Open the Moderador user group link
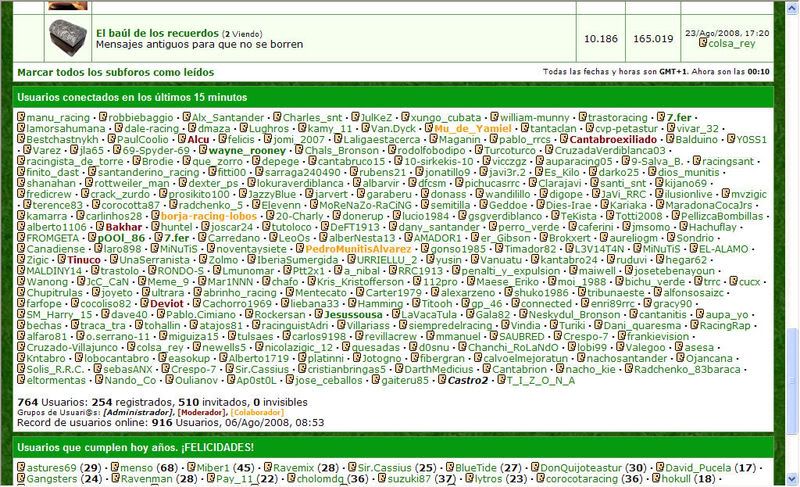The image size is (800, 487). (x=202, y=413)
